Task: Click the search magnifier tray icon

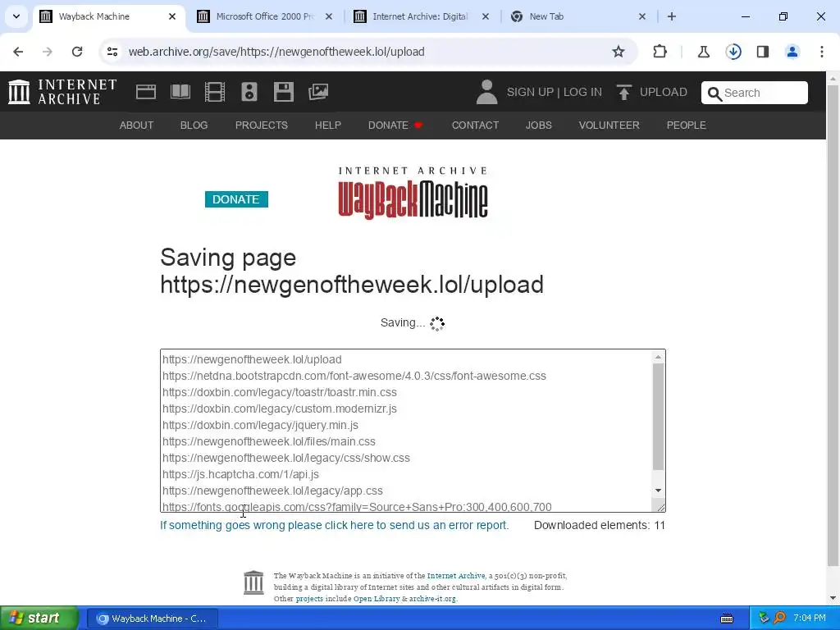Action: coord(780,618)
